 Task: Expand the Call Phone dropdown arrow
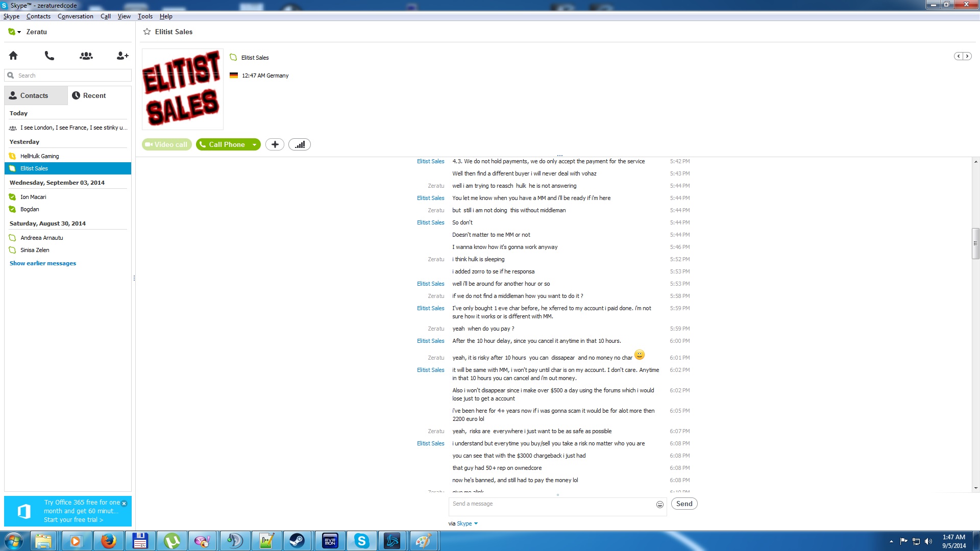(x=254, y=145)
